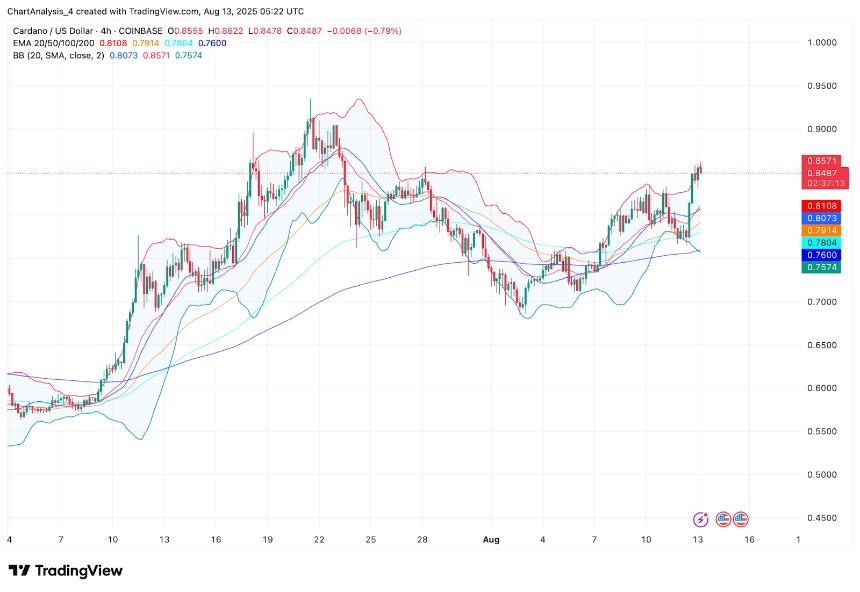This screenshot has height=592, width=860.
Task: Click the green 0.7574 BB lower label
Action: tap(821, 267)
